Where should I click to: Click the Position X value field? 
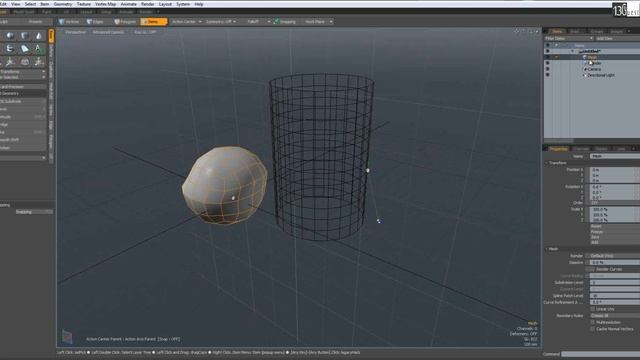pyautogui.click(x=615, y=169)
